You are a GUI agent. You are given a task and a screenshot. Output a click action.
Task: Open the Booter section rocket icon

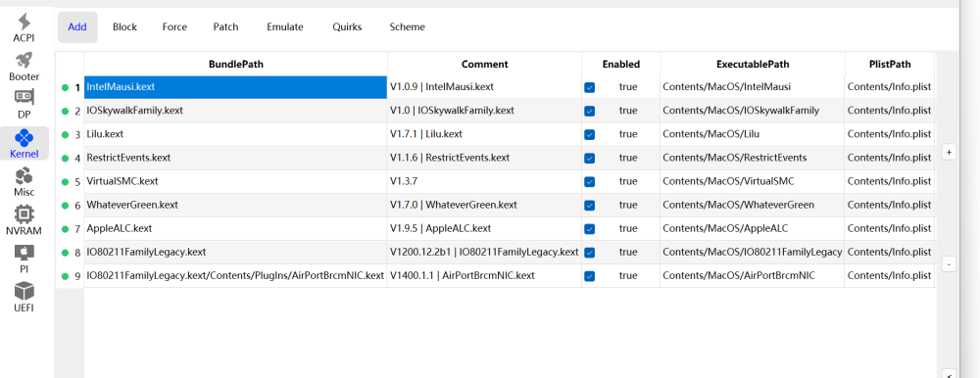(24, 60)
